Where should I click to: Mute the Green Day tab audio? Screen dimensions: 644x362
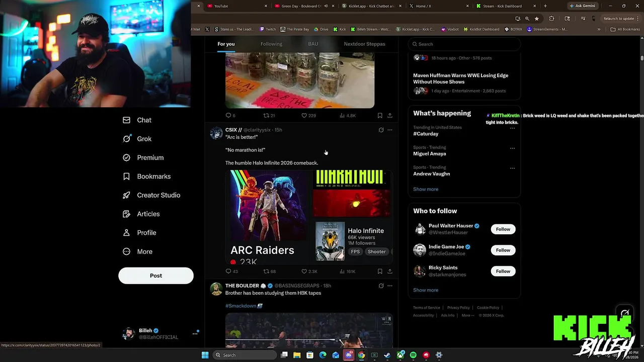tap(326, 6)
